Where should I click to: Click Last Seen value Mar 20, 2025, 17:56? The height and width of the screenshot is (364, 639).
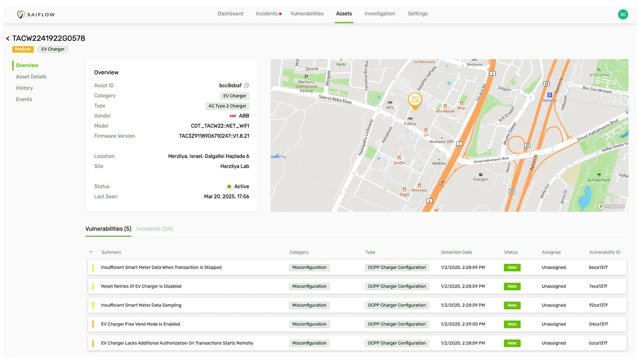click(226, 197)
